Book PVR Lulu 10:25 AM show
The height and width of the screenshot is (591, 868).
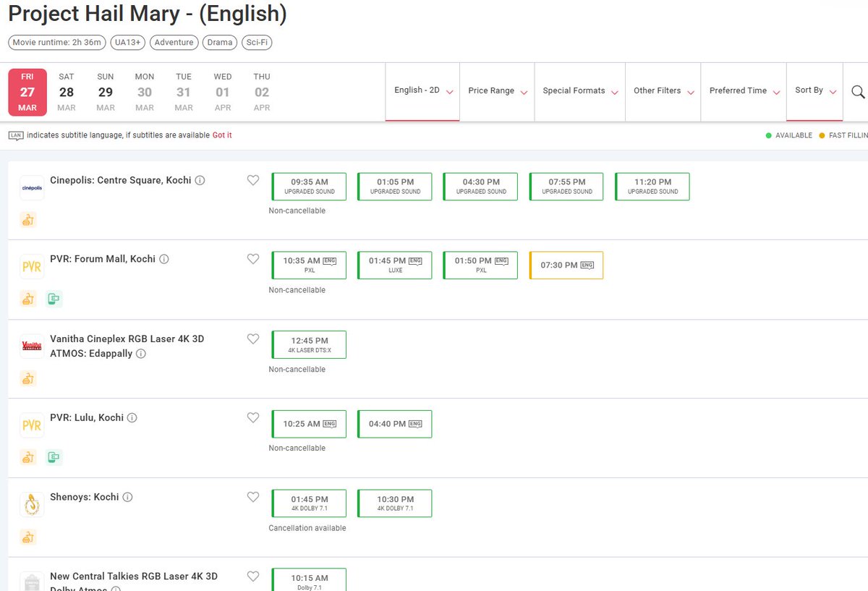(309, 424)
